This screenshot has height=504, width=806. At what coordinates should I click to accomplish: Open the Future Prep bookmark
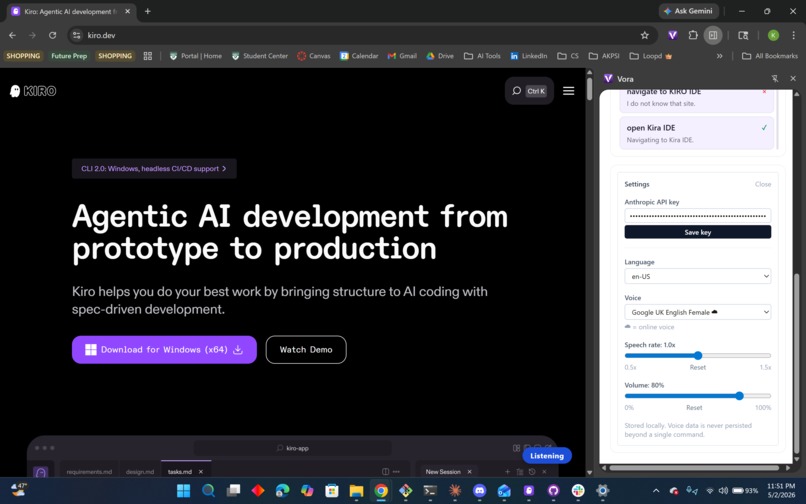tap(69, 56)
